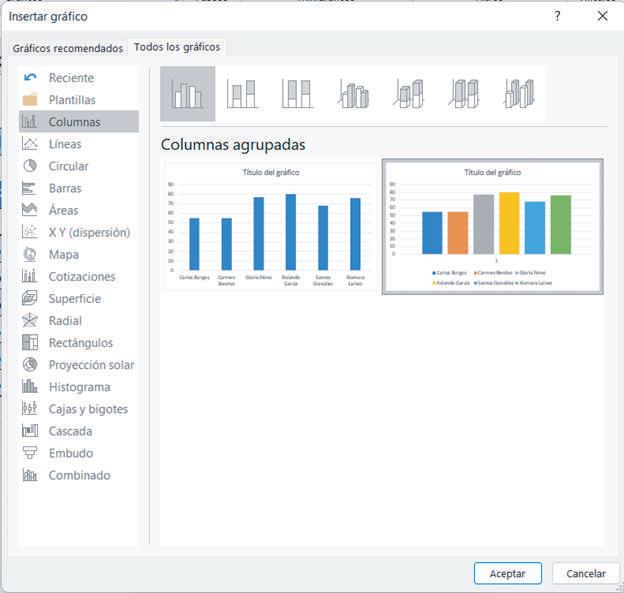Image resolution: width=624 pixels, height=593 pixels.
Task: Click the Barras chart icon
Action: click(30, 188)
